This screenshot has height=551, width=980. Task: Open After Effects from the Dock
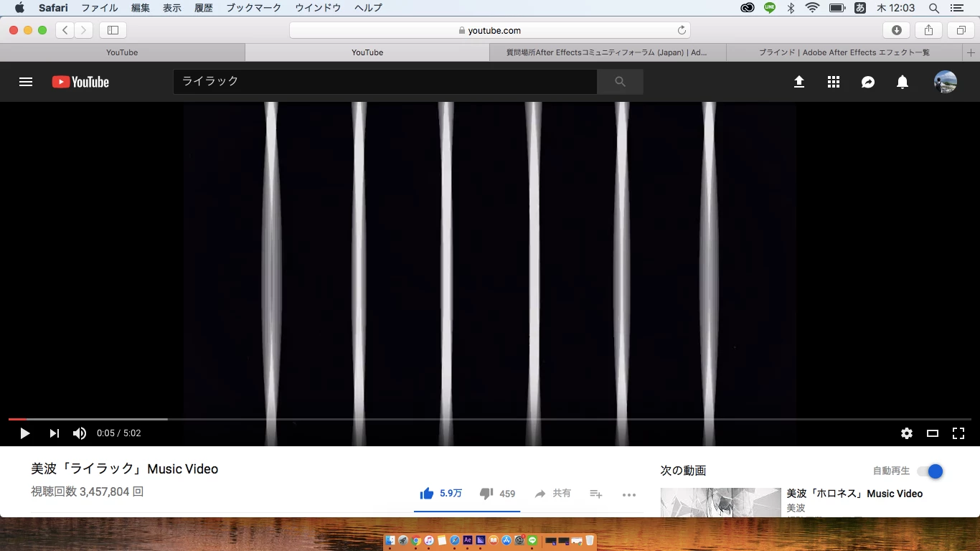tap(468, 540)
